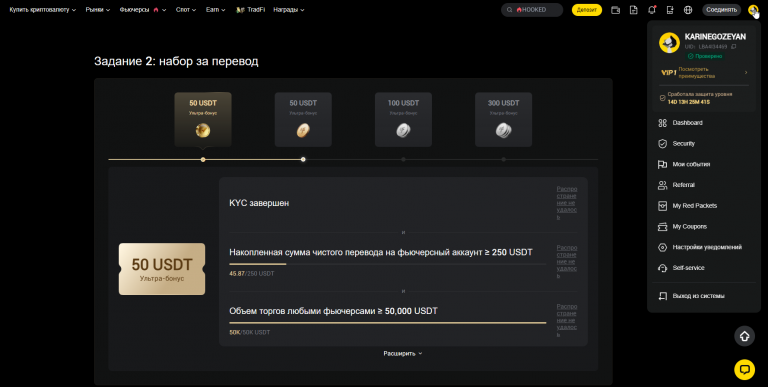Select the second 50 USDT reward card
This screenshot has width=768, height=387.
(303, 120)
